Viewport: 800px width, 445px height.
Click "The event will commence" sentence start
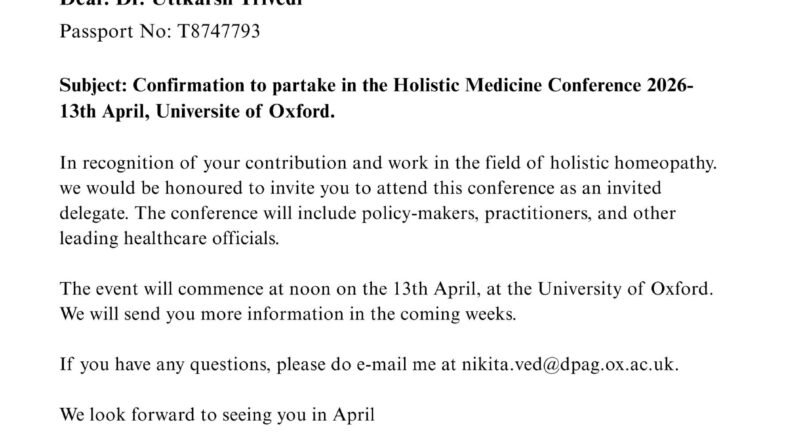[146, 290]
